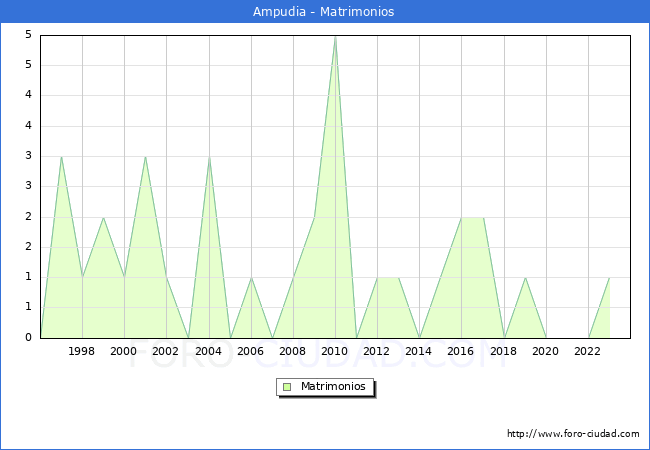Image resolution: width=650 pixels, height=450 pixels.
Task: Click the 2020 year label
Action: click(546, 351)
